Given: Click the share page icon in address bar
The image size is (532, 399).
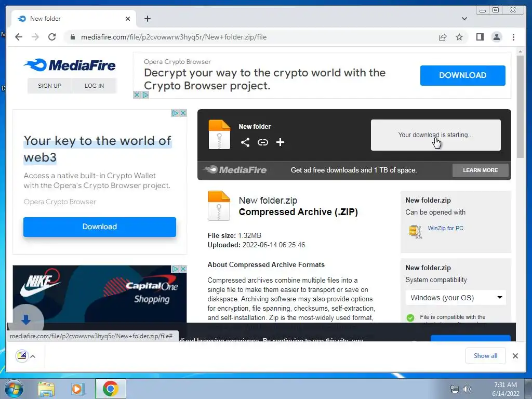Looking at the screenshot, I should pyautogui.click(x=443, y=37).
